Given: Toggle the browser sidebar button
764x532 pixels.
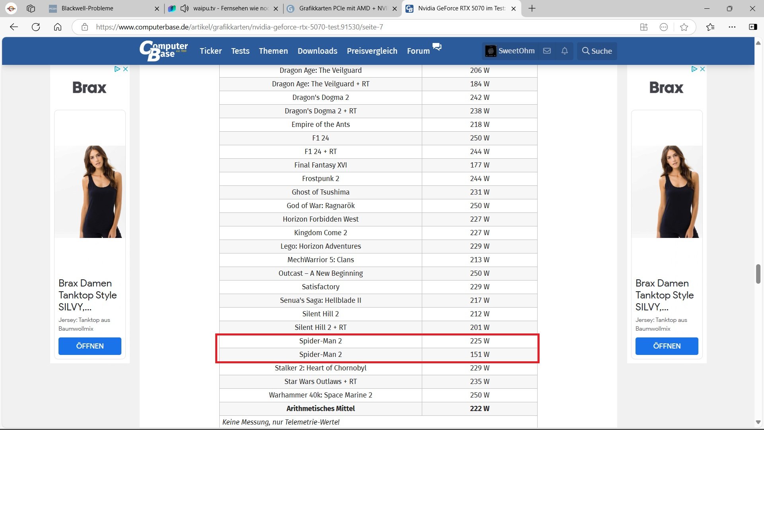Looking at the screenshot, I should click(x=753, y=27).
